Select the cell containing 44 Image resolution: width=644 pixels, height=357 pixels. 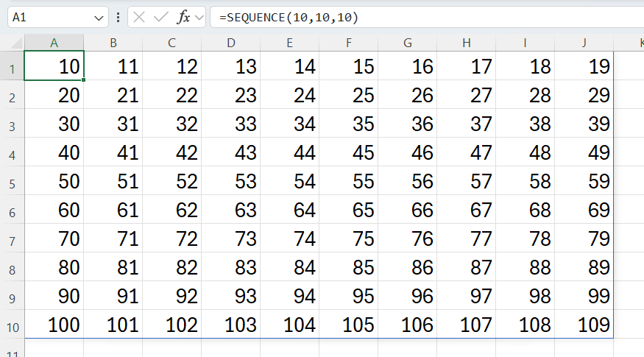click(290, 152)
